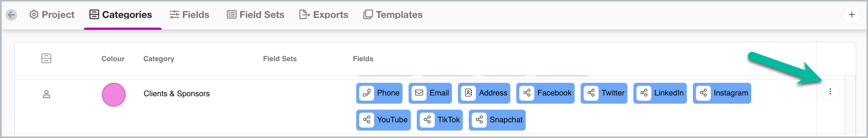Viewport: 868px width, 138px height.
Task: Click the pink colour swatch
Action: [x=114, y=95]
